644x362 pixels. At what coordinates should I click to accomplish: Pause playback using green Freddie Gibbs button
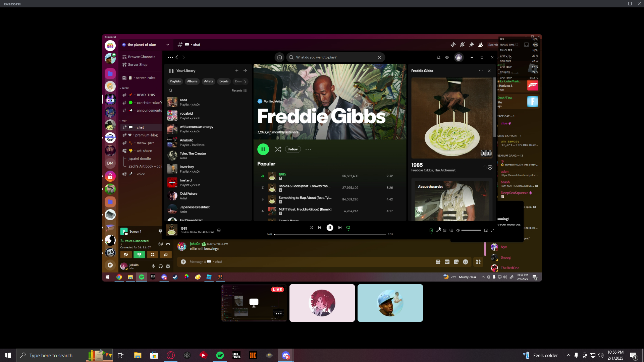tap(263, 149)
